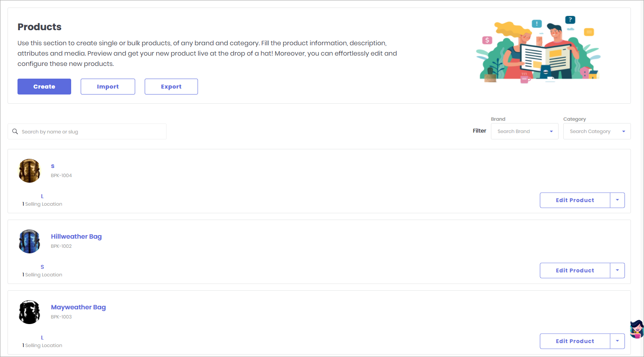Open the product named S
The width and height of the screenshot is (644, 357).
click(52, 166)
